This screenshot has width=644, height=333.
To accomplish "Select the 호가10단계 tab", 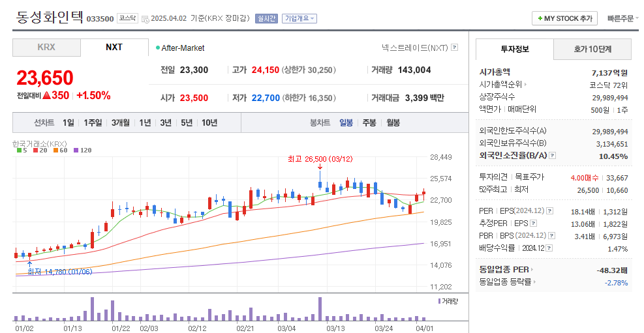I will tap(592, 50).
